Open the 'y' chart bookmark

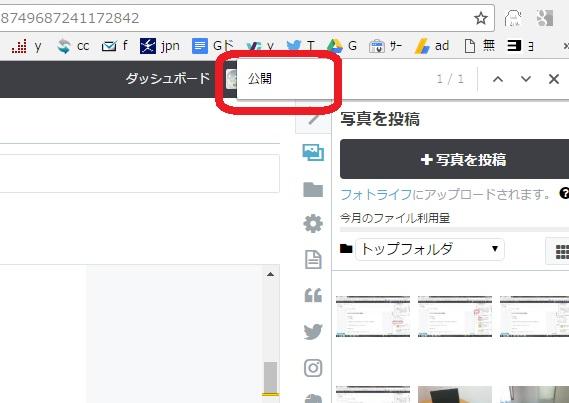pyautogui.click(x=26, y=46)
